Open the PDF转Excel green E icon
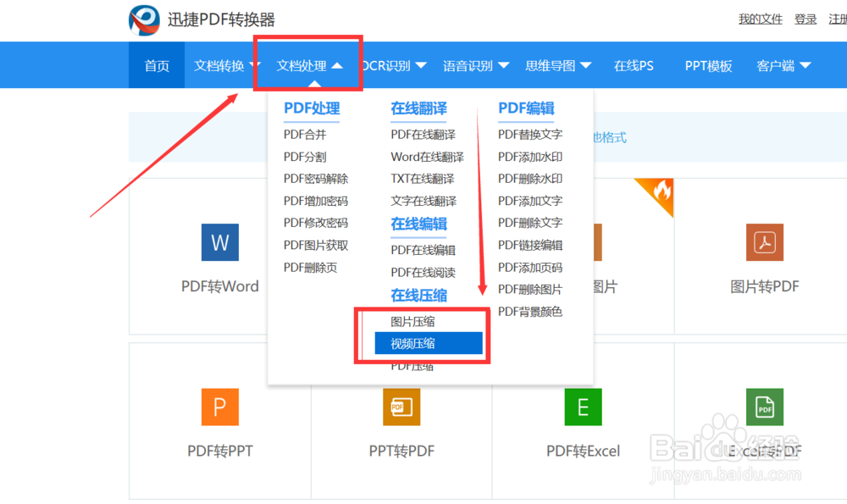 tap(583, 407)
